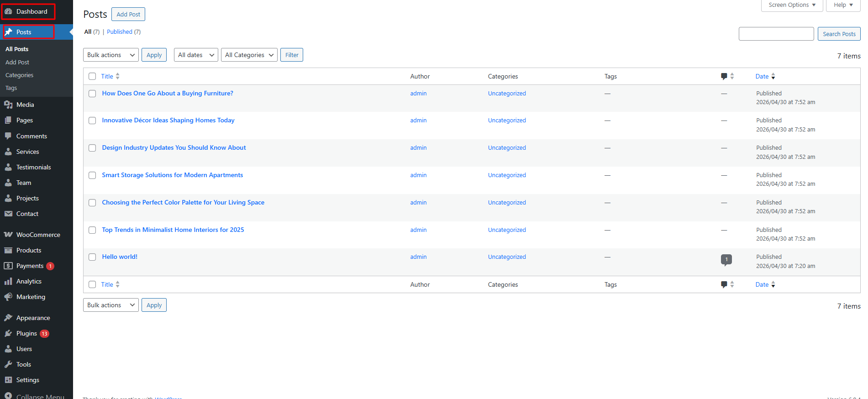
Task: Open 'Hello world!' post title
Action: coord(120,257)
